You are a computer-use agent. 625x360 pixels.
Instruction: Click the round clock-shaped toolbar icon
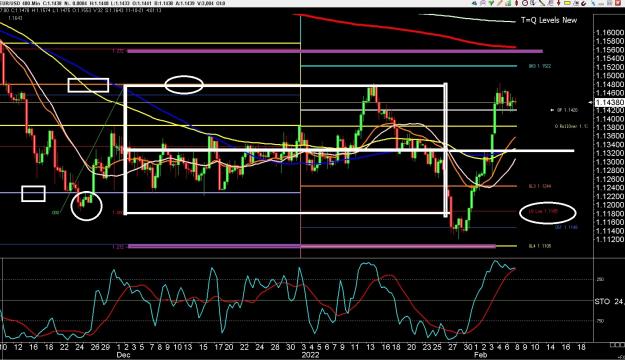[x=525, y=3]
